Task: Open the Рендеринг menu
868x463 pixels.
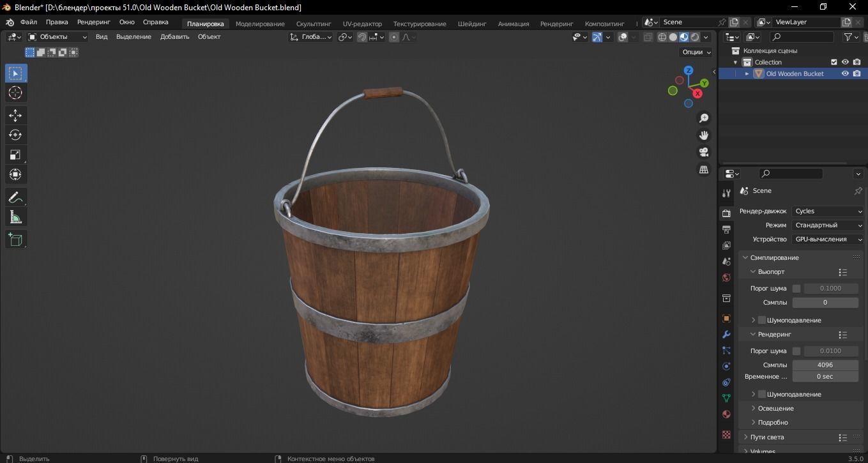Action: point(94,22)
